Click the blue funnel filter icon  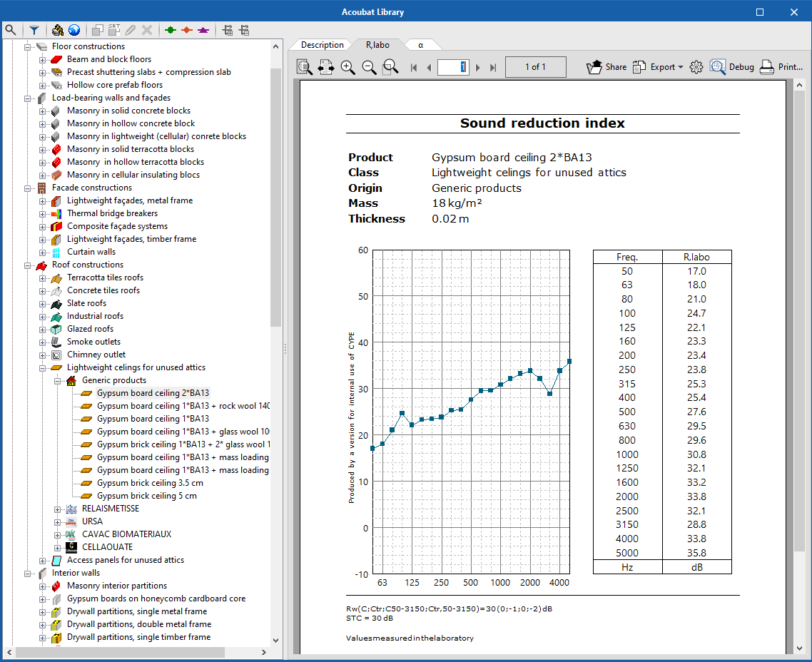coord(34,30)
